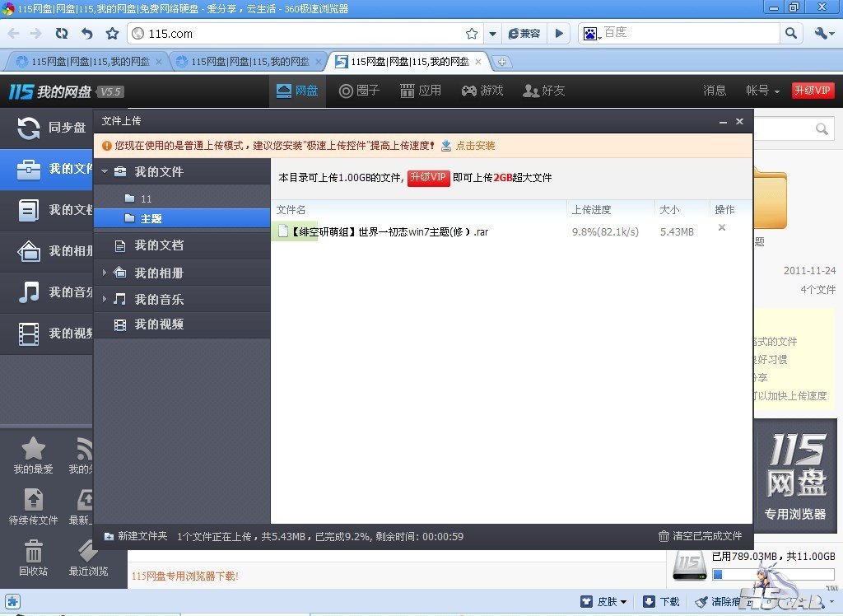Switch to the first 115网盘 tab
Image resolution: width=843 pixels, height=616 pixels.
coord(86,62)
